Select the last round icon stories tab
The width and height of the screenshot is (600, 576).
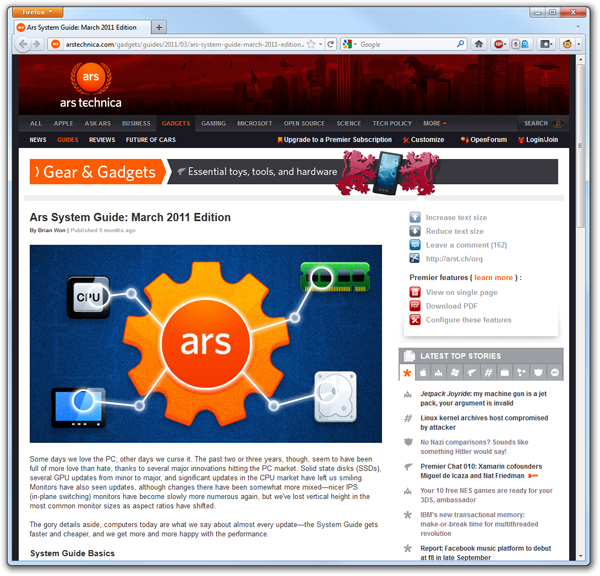coord(554,372)
